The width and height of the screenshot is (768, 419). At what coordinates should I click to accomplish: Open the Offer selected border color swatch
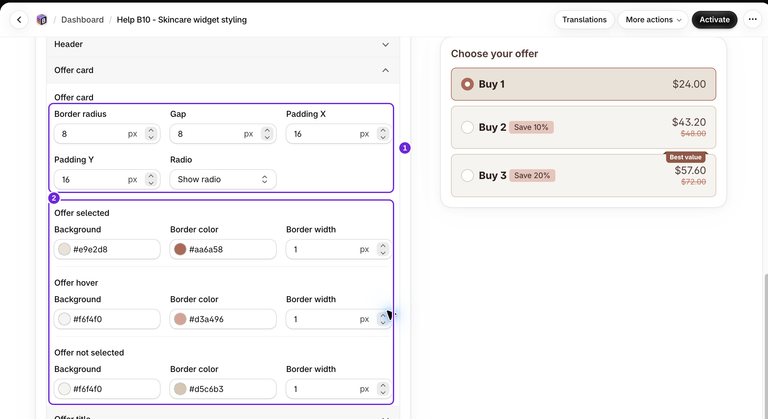(180, 249)
